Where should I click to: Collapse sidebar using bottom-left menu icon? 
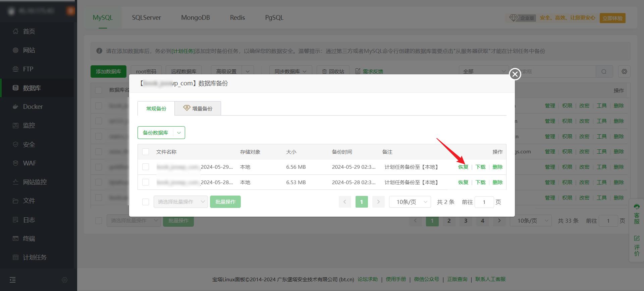tap(13, 280)
